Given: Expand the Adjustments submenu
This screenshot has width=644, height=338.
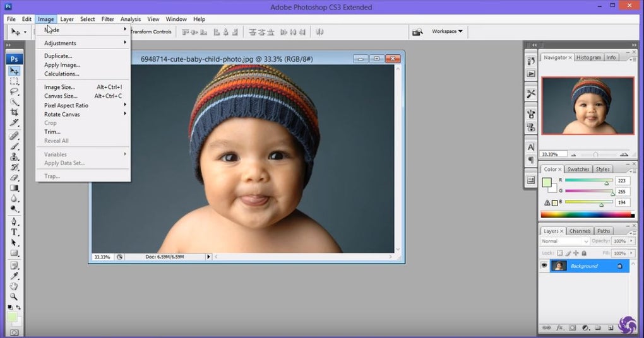Looking at the screenshot, I should coord(60,43).
